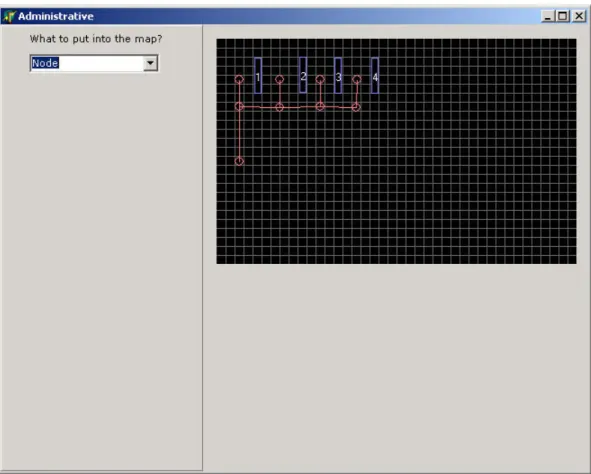
Task: Click the node circle between rectangles 3 and 4
Action: pos(357,79)
